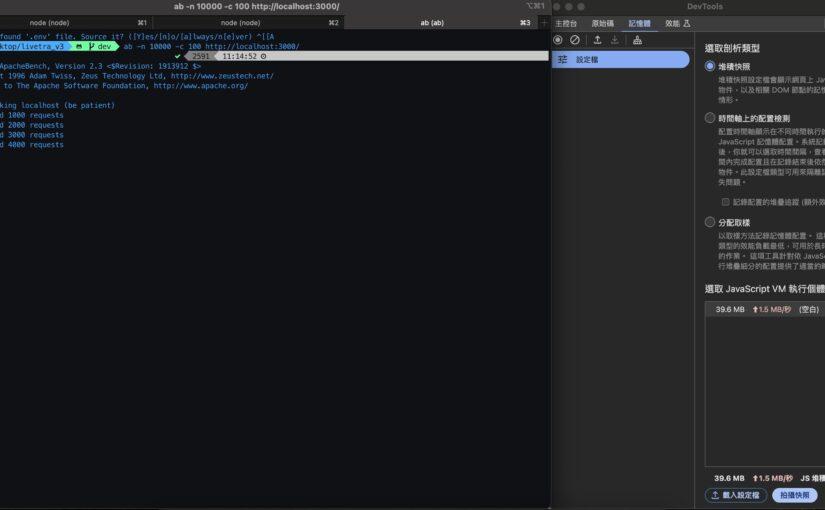The image size is (825, 510).
Task: Click the load profile upload icon
Action: pos(597,40)
